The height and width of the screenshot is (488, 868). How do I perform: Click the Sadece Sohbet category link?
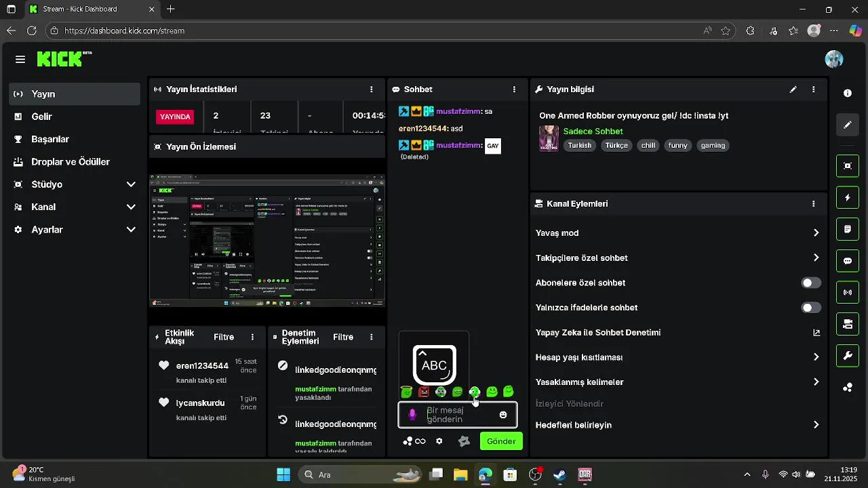tap(593, 131)
